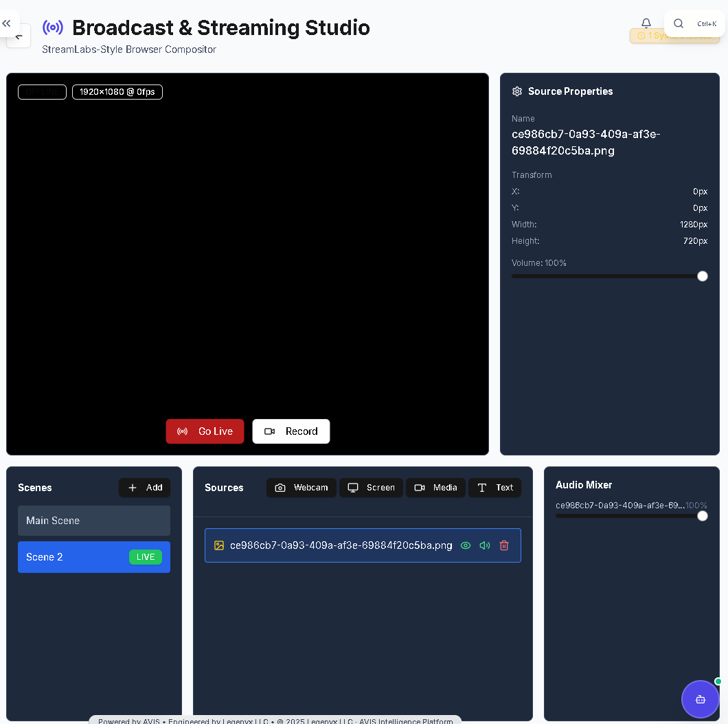This screenshot has height=724, width=728.
Task: Click the bell notifications icon
Action: [646, 23]
